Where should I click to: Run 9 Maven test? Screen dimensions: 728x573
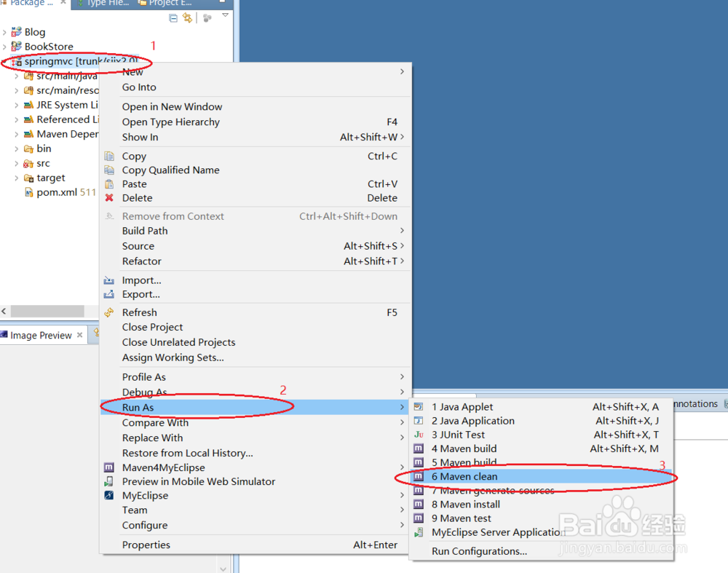point(542,518)
